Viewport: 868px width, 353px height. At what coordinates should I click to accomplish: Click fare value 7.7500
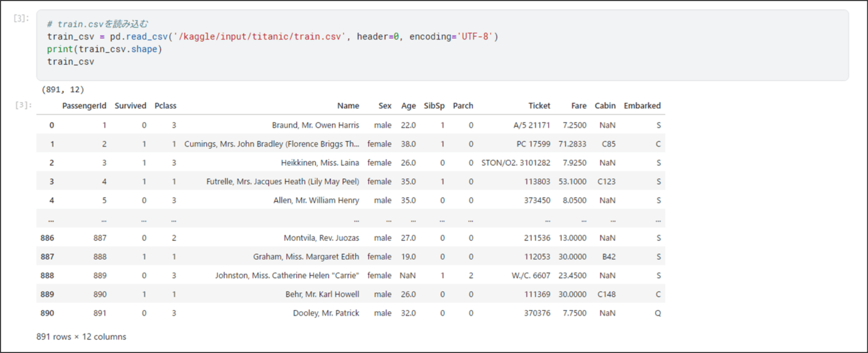pos(574,313)
